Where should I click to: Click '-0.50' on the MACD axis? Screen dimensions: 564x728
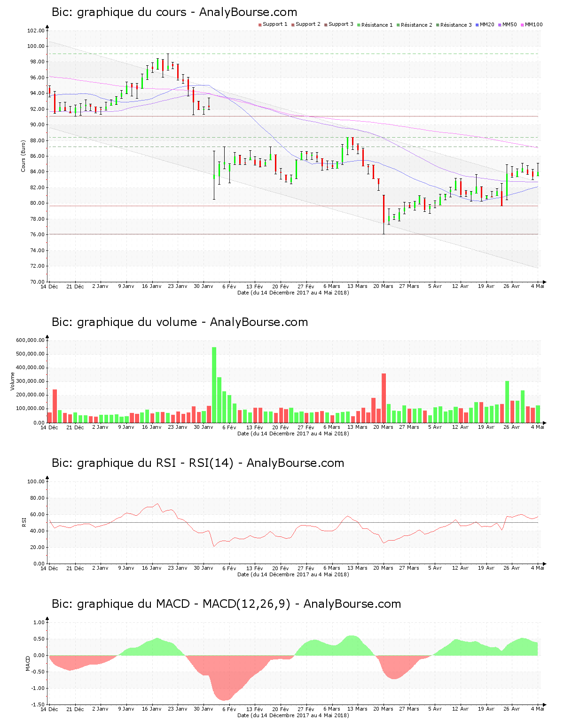click(x=39, y=672)
